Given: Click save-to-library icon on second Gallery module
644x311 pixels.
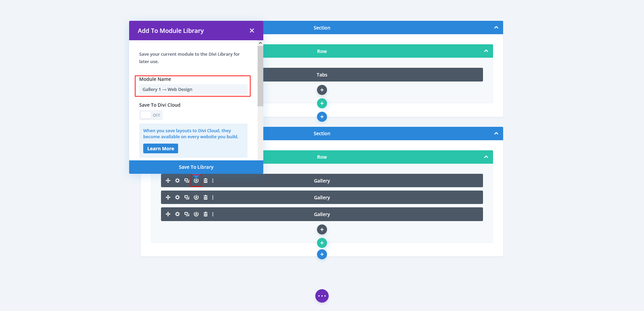Looking at the screenshot, I should tap(196, 197).
